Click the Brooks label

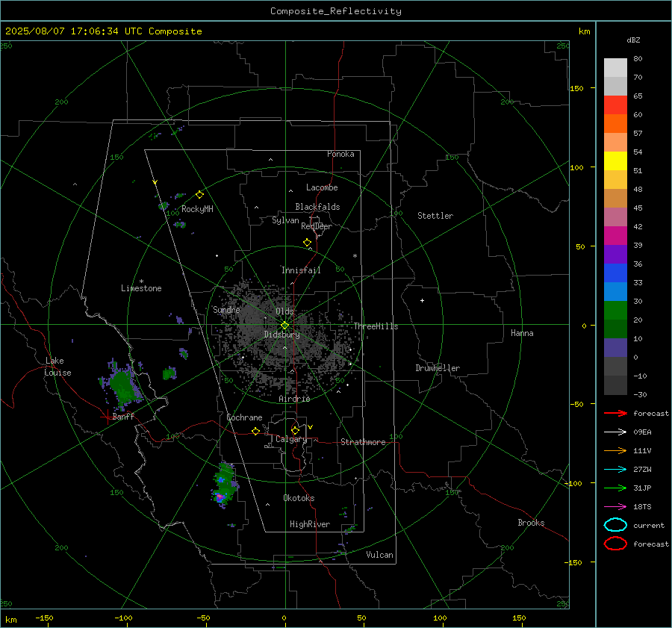tap(531, 523)
